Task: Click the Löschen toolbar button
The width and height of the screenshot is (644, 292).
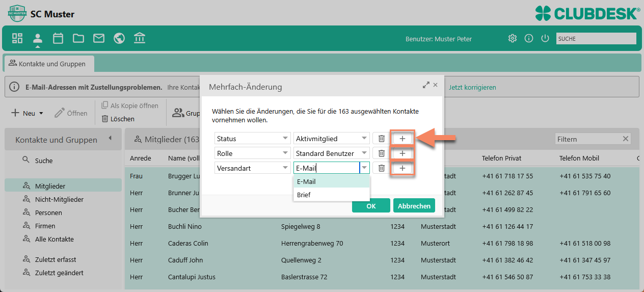Action: (x=118, y=119)
